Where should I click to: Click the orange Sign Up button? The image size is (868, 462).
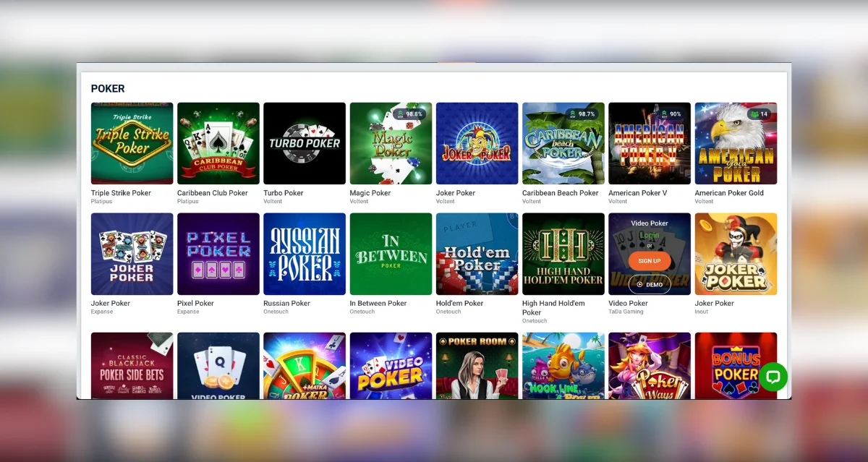[649, 261]
